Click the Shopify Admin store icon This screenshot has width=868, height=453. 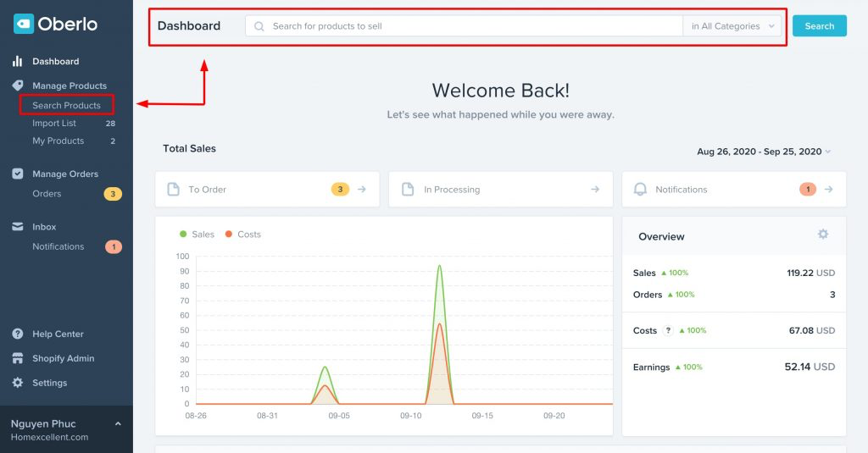[18, 358]
